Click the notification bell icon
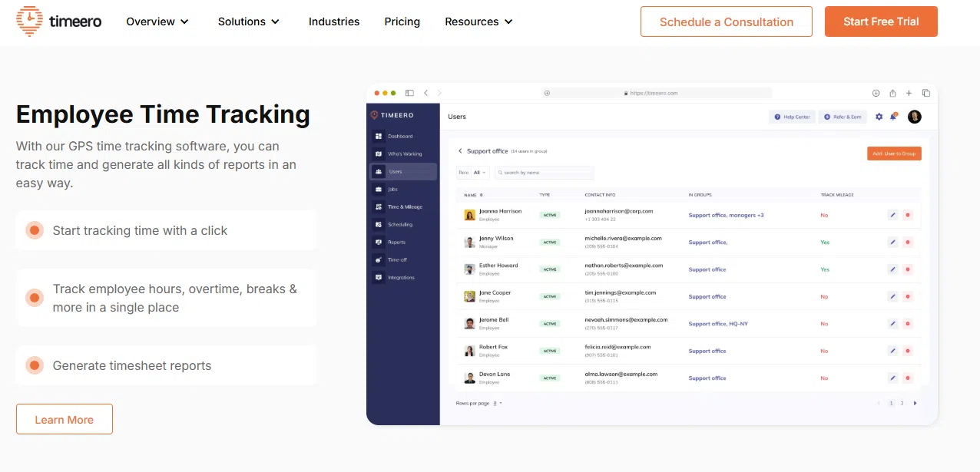Viewport: 980px width, 472px height. click(893, 117)
